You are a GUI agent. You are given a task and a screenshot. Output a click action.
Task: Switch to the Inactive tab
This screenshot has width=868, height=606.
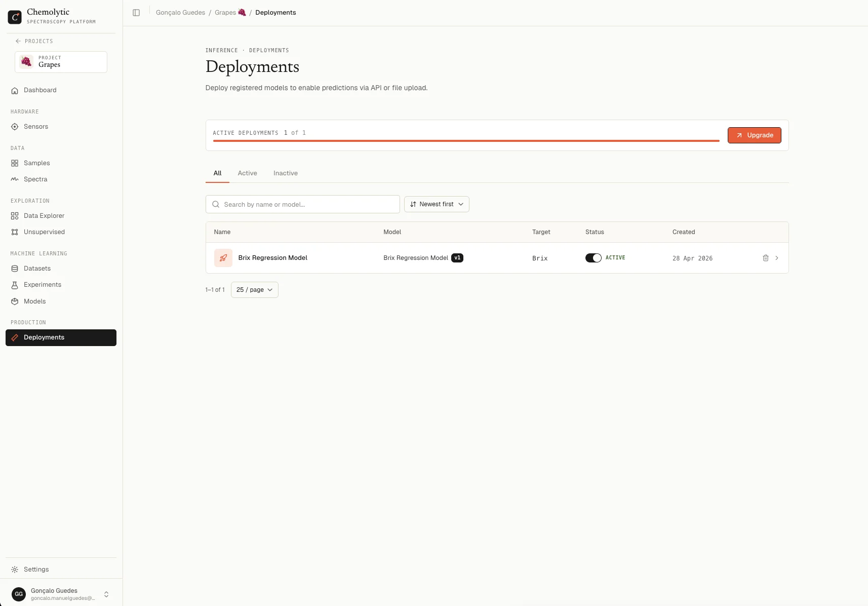[286, 173]
